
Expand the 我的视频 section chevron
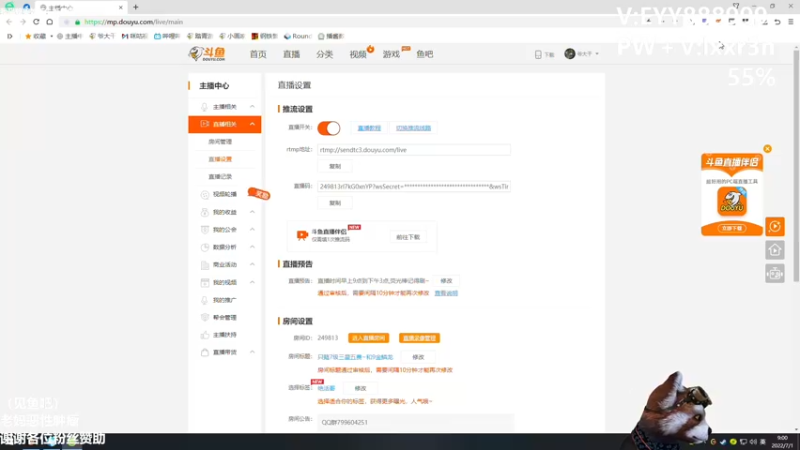tap(252, 282)
